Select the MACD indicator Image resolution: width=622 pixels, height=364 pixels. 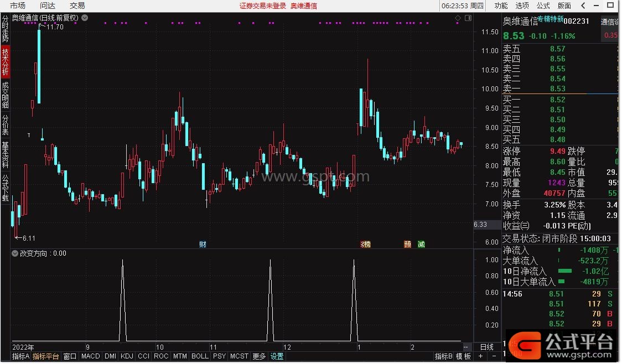point(90,356)
